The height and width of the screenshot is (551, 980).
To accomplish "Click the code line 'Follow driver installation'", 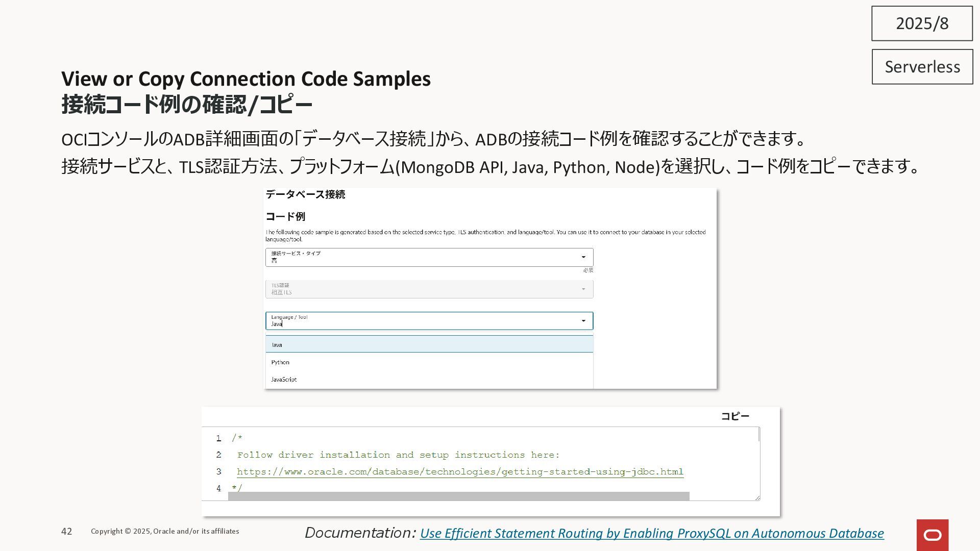I will (x=398, y=455).
